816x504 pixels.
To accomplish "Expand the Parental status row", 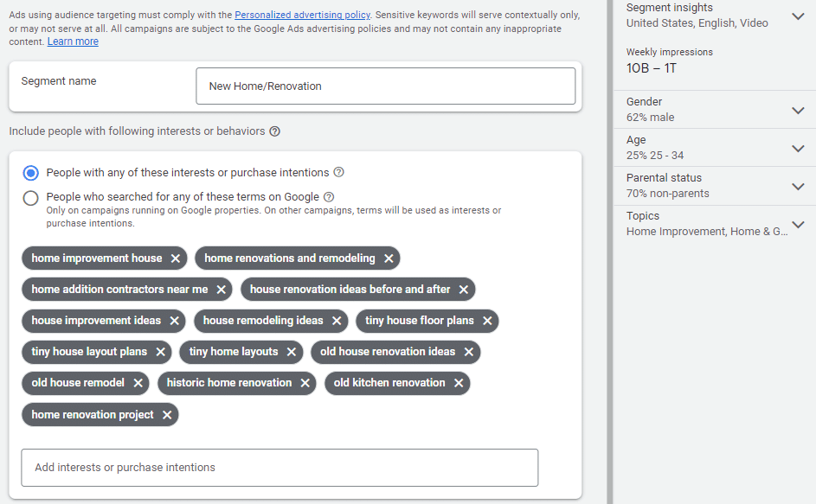I will 798,186.
